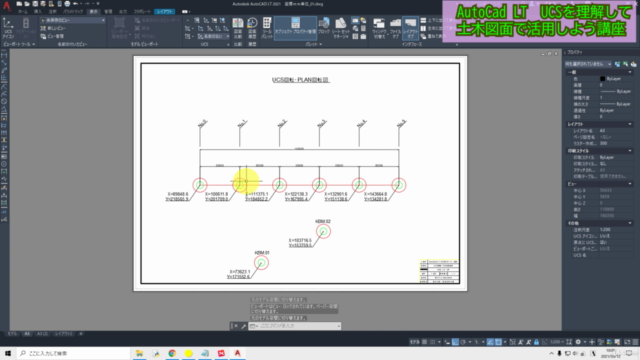The height and width of the screenshot is (360, 640).
Task: Collapse the View section in Properties
Action: click(630, 184)
